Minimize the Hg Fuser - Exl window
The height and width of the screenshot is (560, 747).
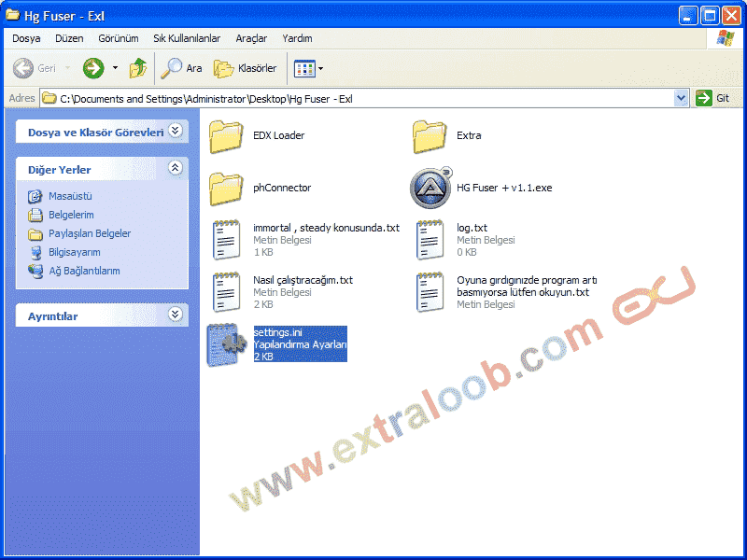(687, 16)
